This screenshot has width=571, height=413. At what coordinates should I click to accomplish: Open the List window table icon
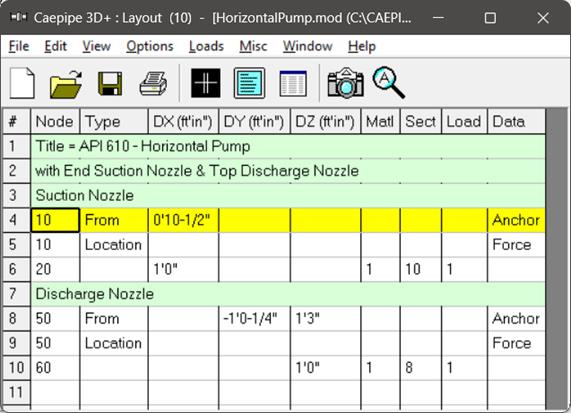pyautogui.click(x=293, y=83)
